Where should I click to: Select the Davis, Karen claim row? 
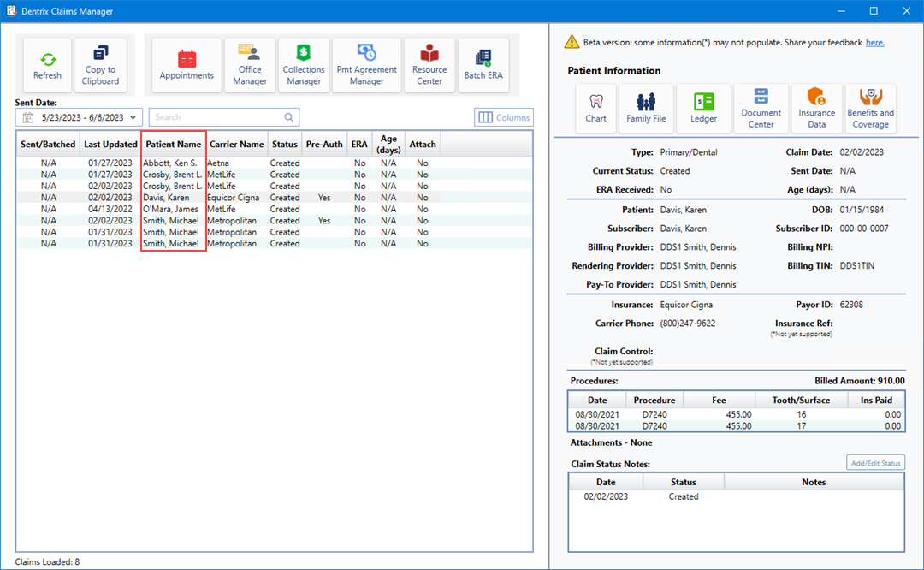tap(274, 198)
